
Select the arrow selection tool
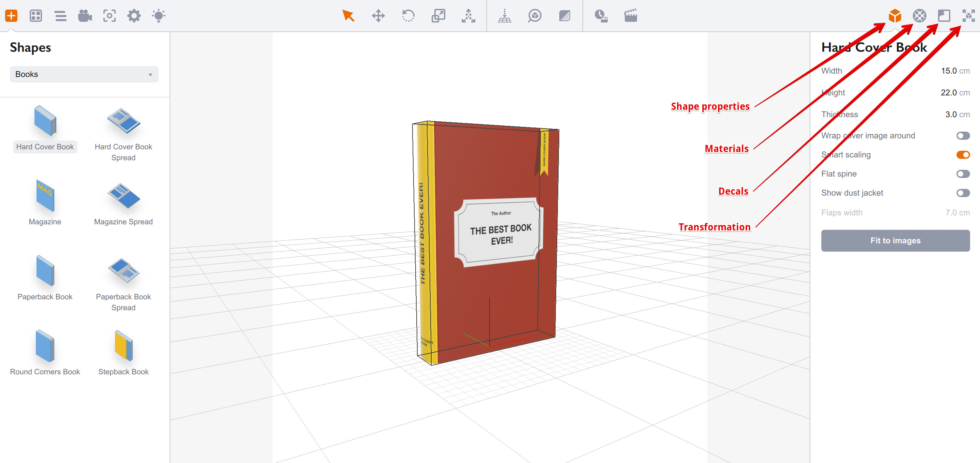pyautogui.click(x=348, y=16)
